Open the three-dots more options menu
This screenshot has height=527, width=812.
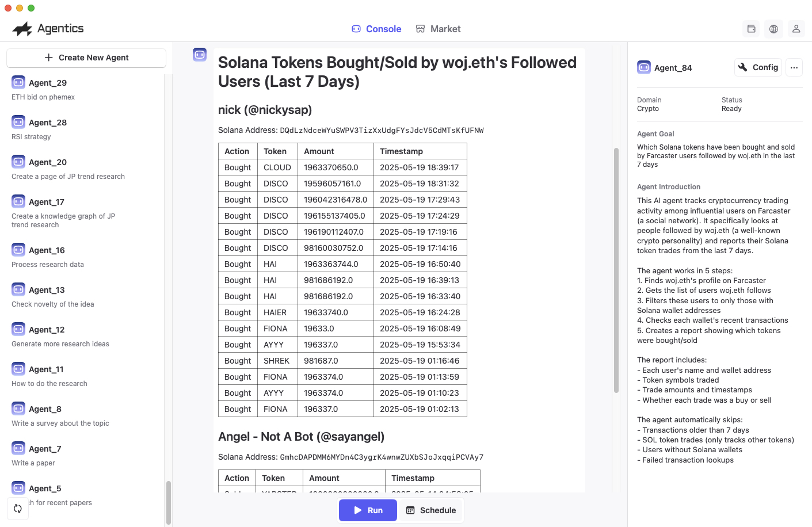[x=794, y=67]
